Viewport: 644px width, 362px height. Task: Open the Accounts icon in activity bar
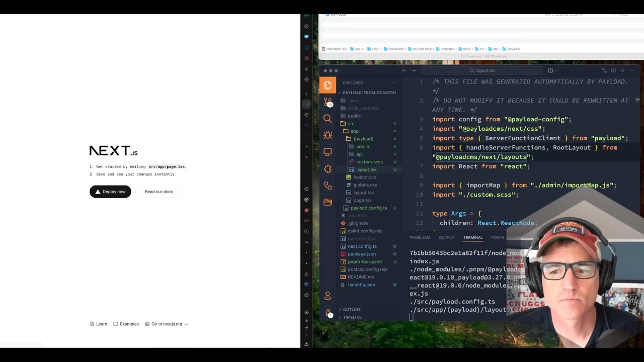(328, 296)
